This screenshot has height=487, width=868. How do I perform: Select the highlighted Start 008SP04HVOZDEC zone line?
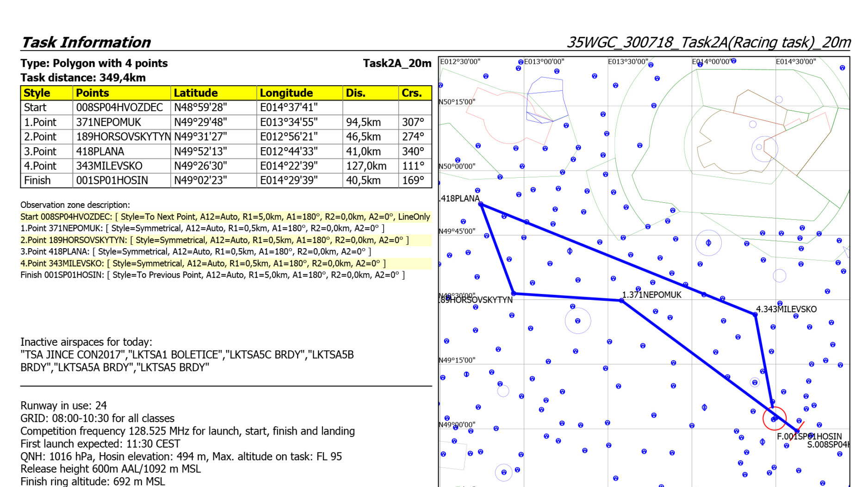click(x=225, y=217)
